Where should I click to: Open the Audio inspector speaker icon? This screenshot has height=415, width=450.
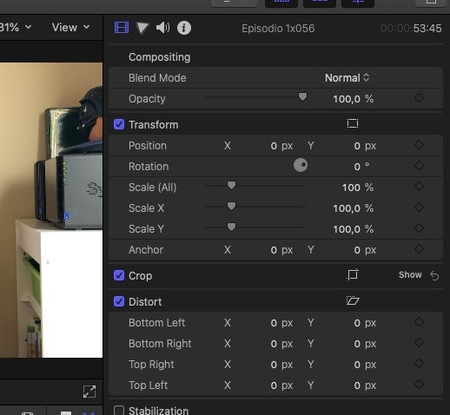coord(163,28)
